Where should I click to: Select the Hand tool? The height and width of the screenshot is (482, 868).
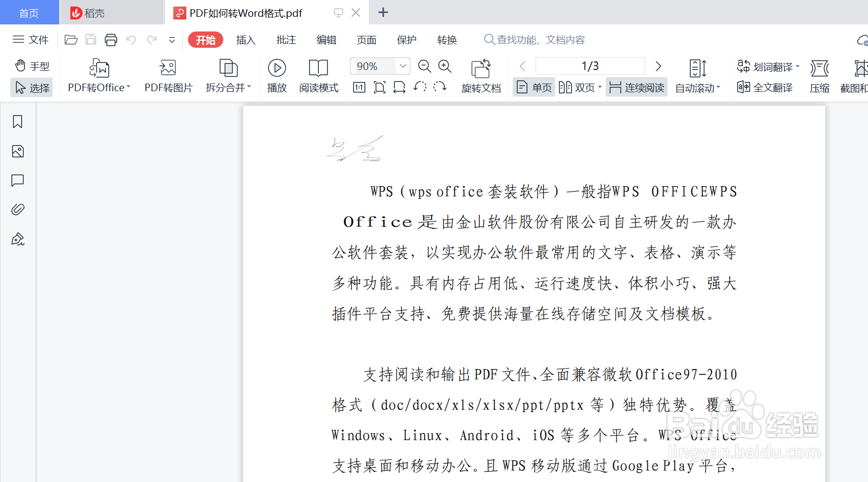[32, 66]
